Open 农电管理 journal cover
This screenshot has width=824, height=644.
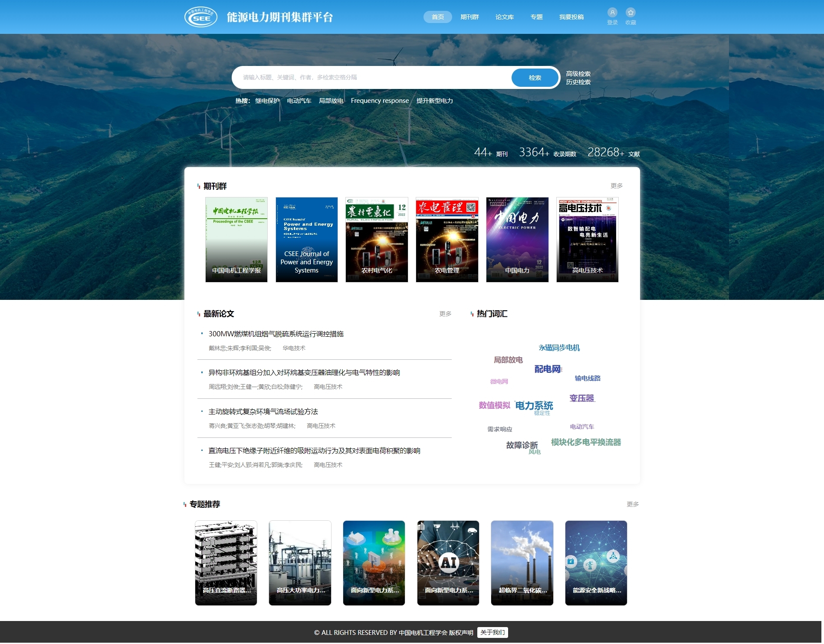(x=447, y=240)
